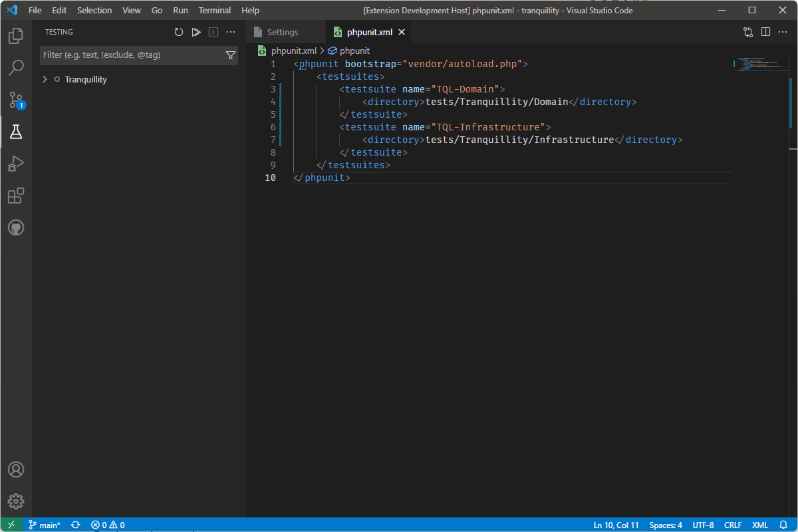Viewport: 798px width, 532px height.
Task: Click the "TQL-Infrastructure" attribute value
Action: 488,127
